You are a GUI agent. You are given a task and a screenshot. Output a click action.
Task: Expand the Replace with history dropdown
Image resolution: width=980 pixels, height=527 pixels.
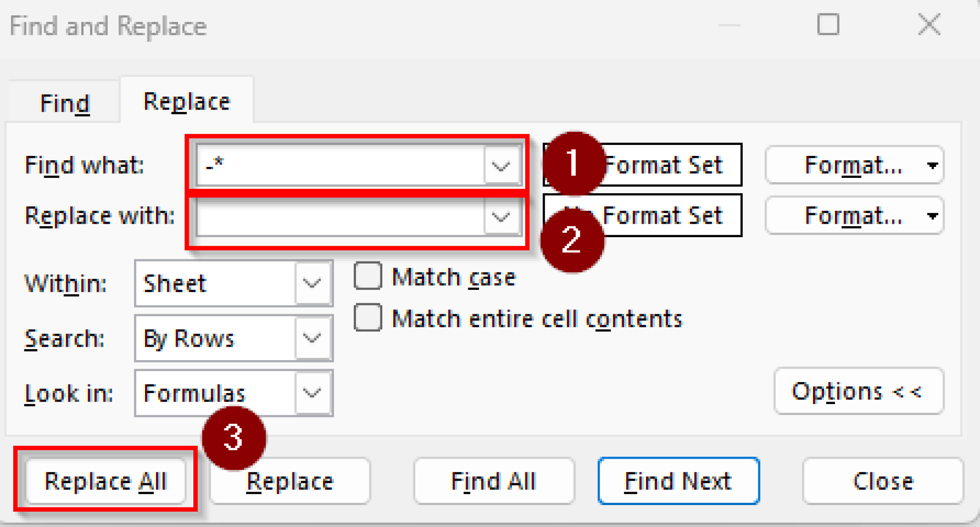[501, 218]
